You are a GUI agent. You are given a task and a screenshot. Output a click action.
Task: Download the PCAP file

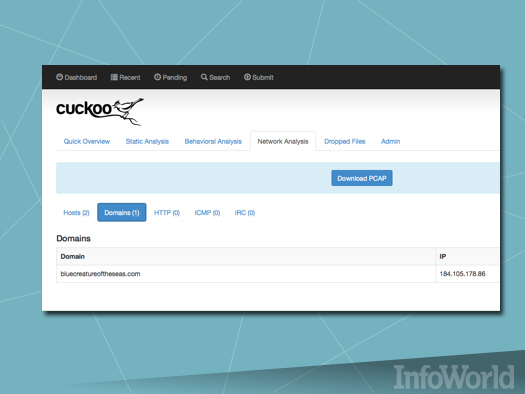362,178
